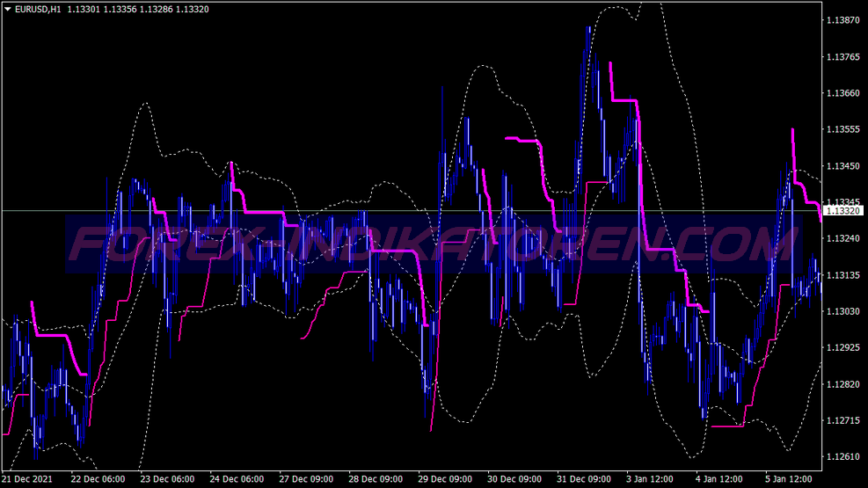Select the 29 Dec 09:00 time label
The image size is (868, 488).
[446, 480]
